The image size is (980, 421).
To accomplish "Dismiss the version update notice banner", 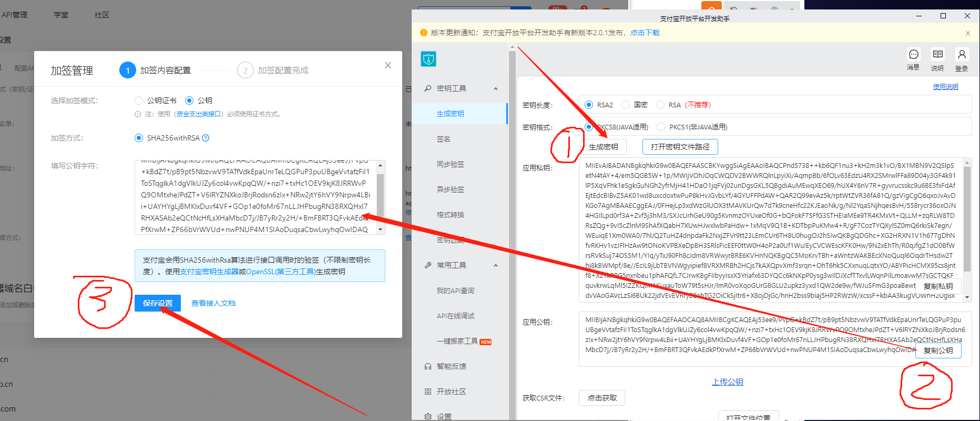I will (968, 33).
